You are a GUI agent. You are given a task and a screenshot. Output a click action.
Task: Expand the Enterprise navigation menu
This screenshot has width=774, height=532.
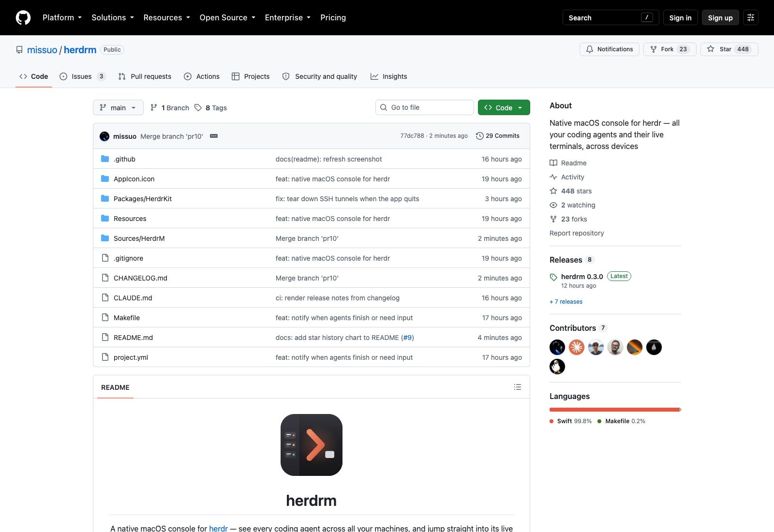[x=287, y=17]
